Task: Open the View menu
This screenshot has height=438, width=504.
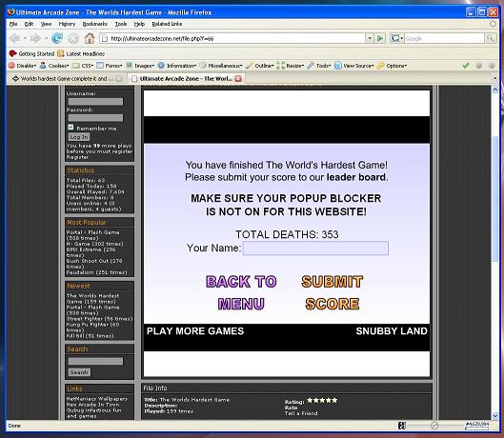Action: 47,24
